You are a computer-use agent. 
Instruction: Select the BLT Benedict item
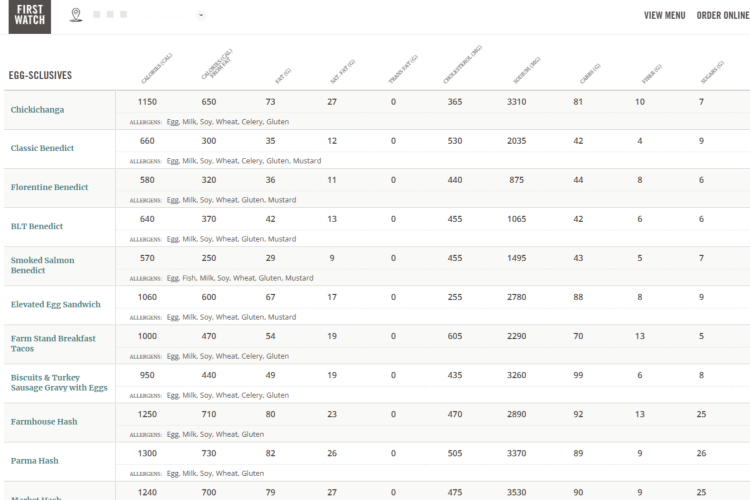point(37,226)
